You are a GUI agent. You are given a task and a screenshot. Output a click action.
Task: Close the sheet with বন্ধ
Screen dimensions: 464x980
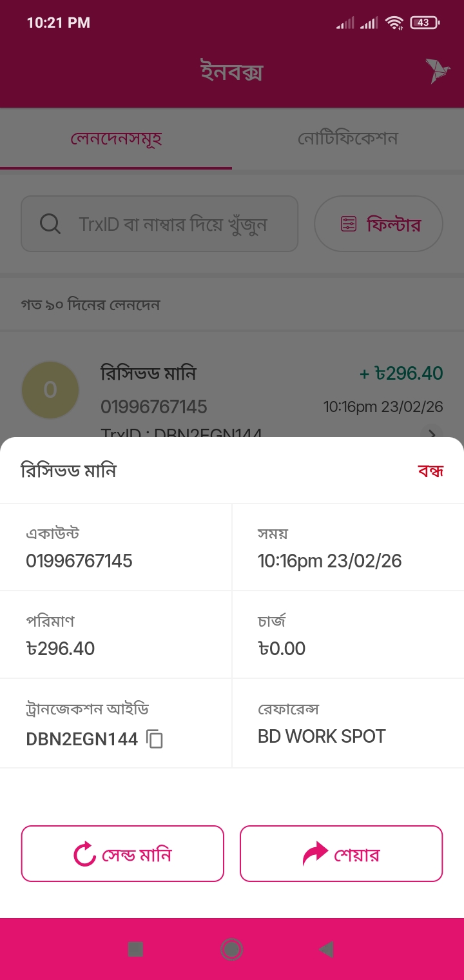click(430, 471)
